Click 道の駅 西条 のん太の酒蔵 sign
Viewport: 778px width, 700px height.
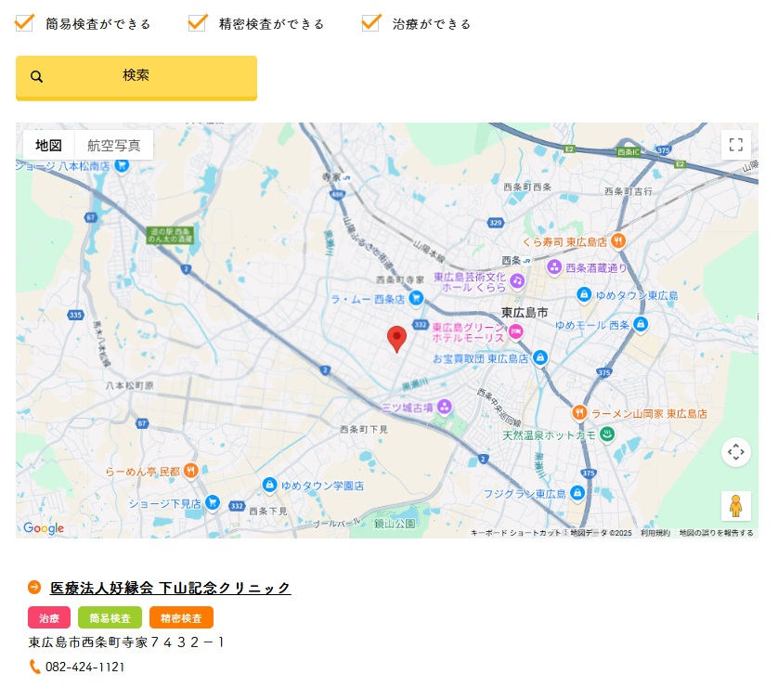[170, 235]
